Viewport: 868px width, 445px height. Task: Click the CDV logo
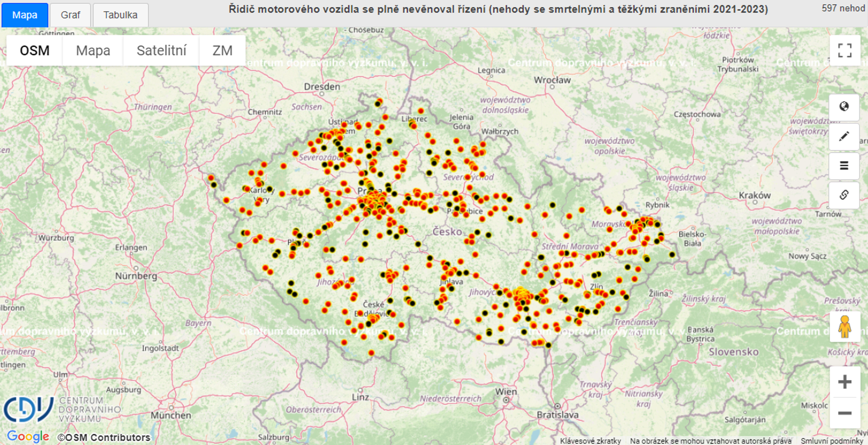(28, 409)
